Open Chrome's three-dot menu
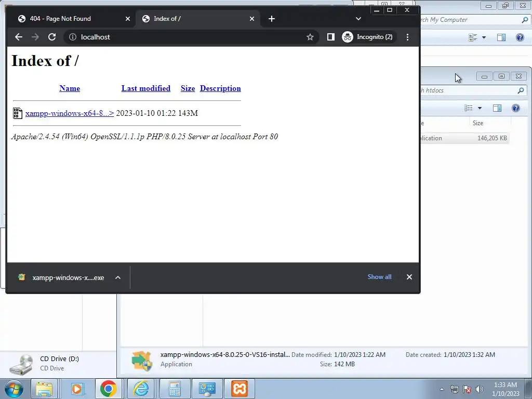 [407, 37]
